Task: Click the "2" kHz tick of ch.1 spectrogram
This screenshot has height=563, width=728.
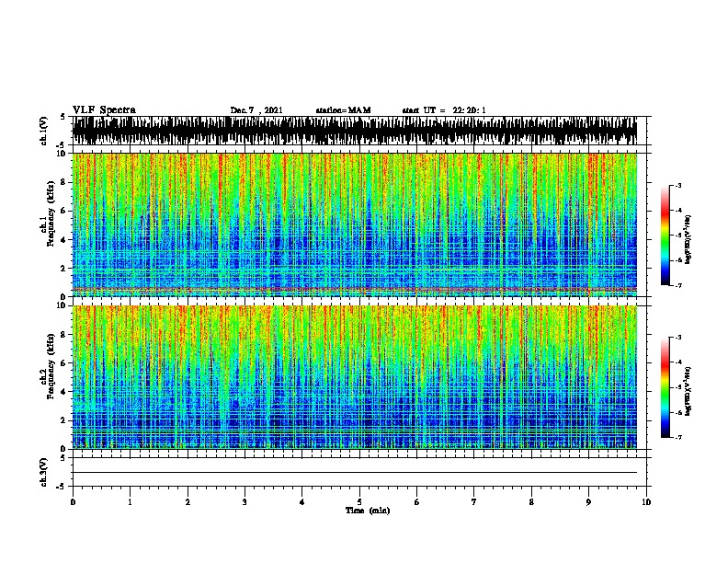Action: click(x=64, y=269)
